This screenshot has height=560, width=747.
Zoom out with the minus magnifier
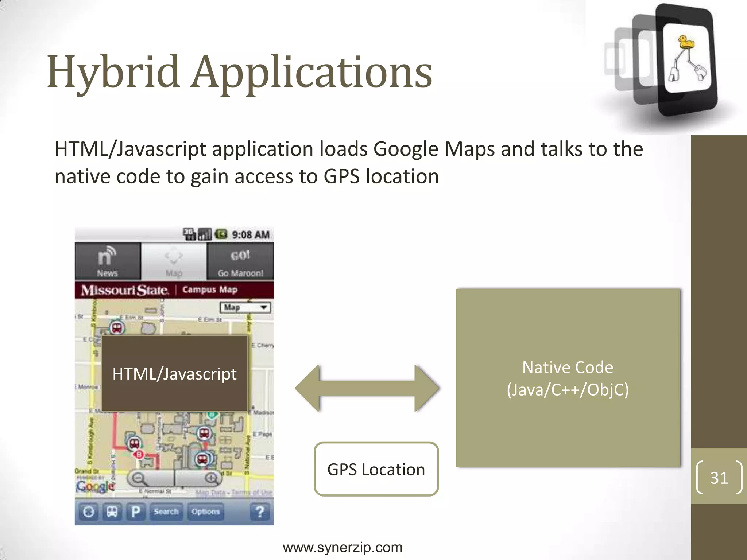pos(139,478)
